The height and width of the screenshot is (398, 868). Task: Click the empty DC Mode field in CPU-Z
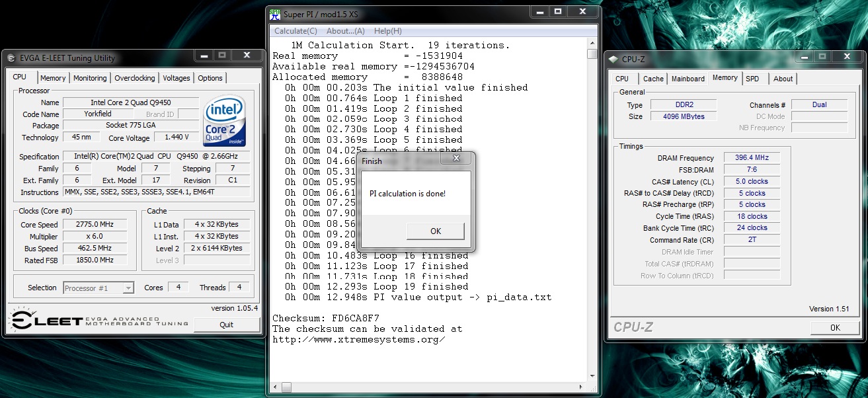coord(820,116)
